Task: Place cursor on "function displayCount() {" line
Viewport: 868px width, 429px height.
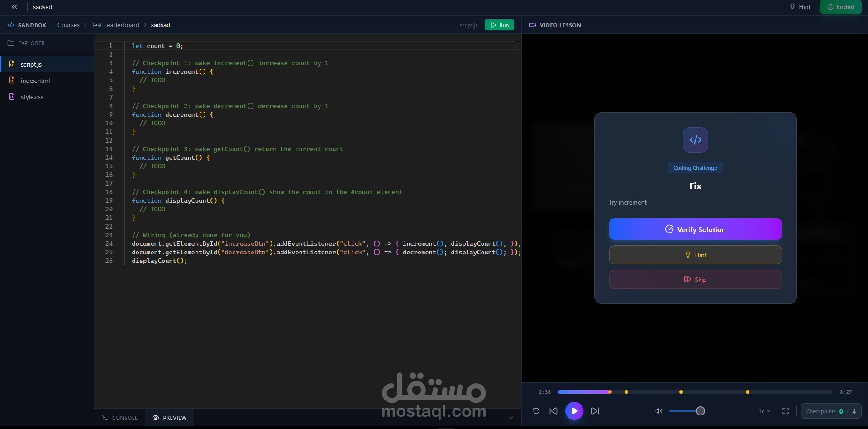Action: click(x=178, y=200)
